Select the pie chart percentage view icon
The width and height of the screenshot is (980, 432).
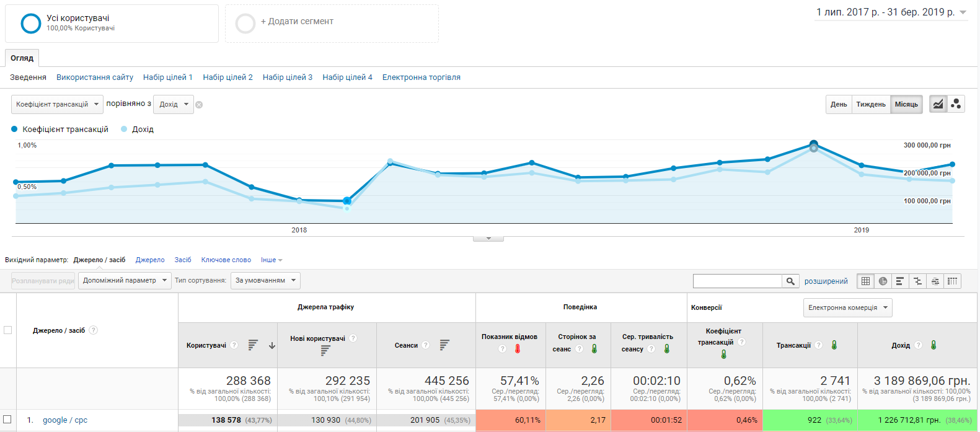point(883,281)
